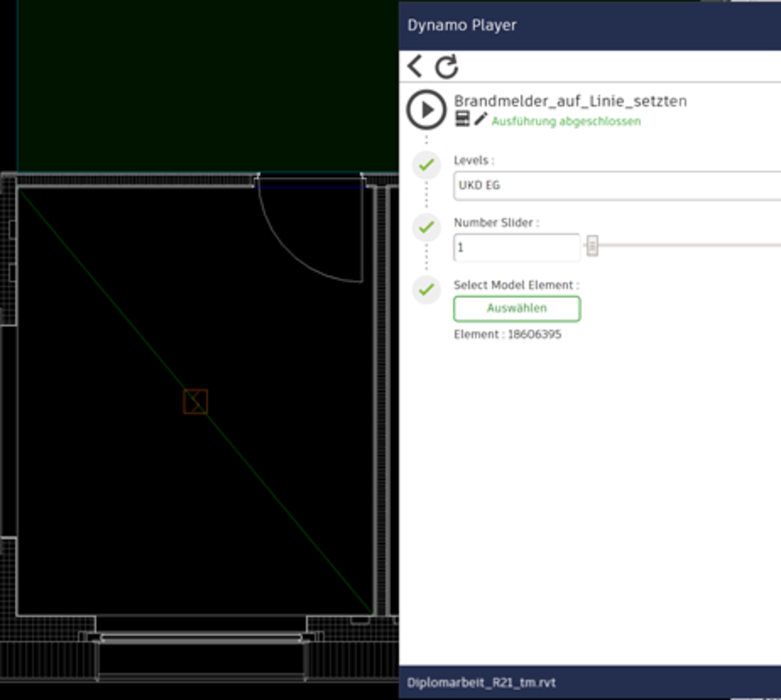This screenshot has width=781, height=700.
Task: Click the back arrow in Dynamo Player
Action: 415,66
